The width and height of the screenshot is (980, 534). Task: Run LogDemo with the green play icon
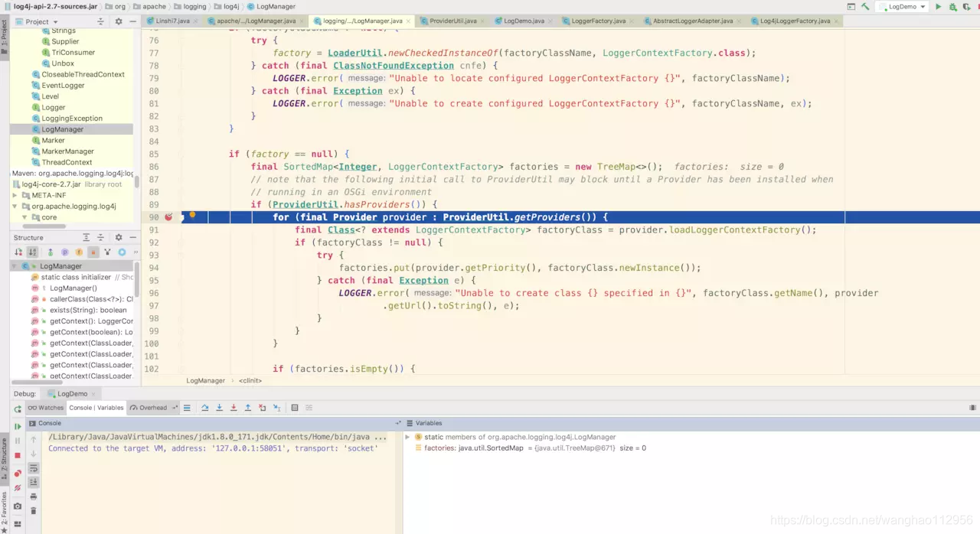tap(939, 6)
